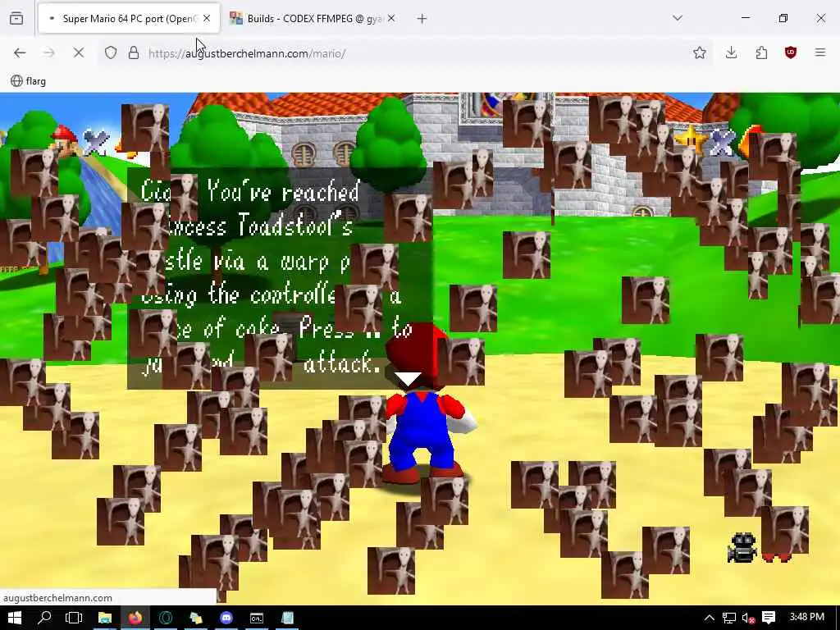Image resolution: width=840 pixels, height=630 pixels.
Task: Click the Toadstool's castle dialog box
Action: click(280, 279)
